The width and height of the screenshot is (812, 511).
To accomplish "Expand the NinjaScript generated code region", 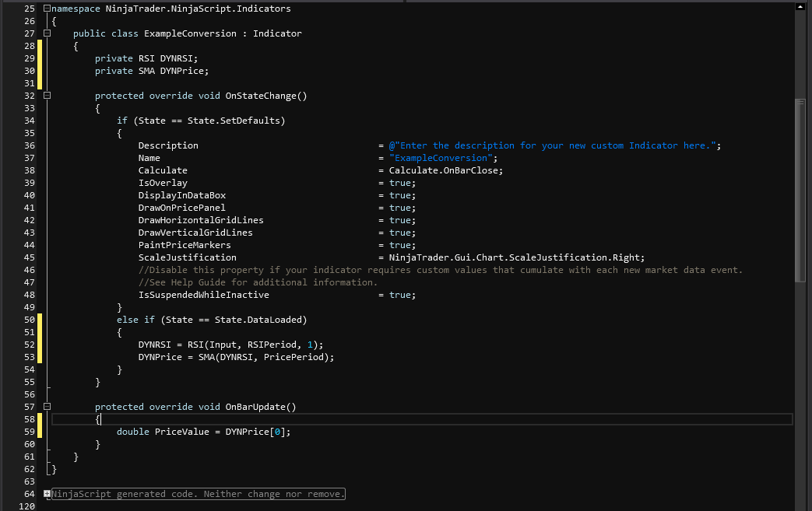I will click(x=47, y=494).
